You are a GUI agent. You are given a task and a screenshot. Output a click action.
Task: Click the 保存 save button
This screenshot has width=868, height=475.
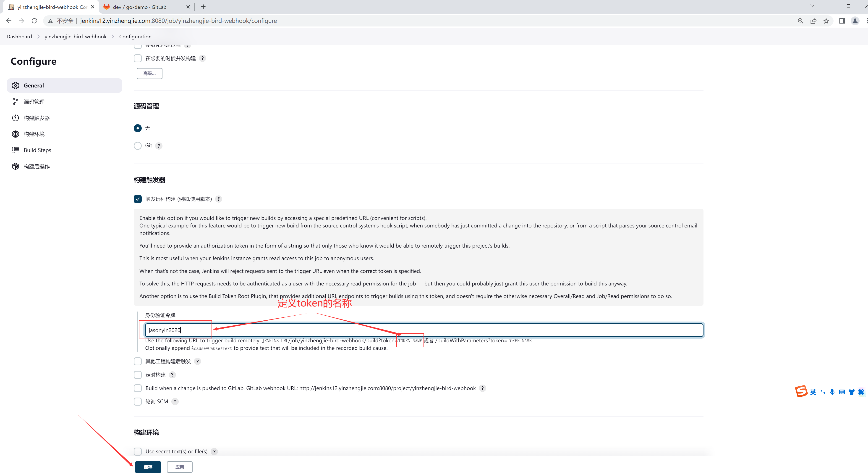click(148, 467)
